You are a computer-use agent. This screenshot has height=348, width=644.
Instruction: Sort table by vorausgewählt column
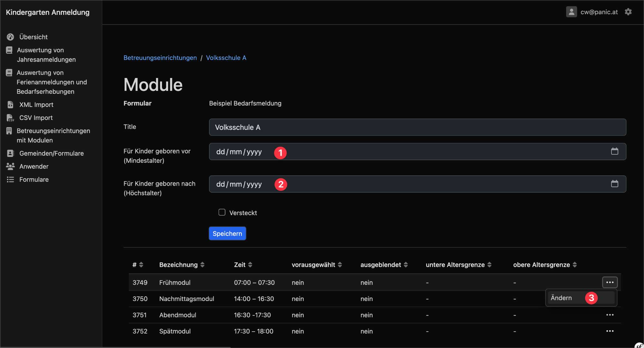tap(317, 265)
